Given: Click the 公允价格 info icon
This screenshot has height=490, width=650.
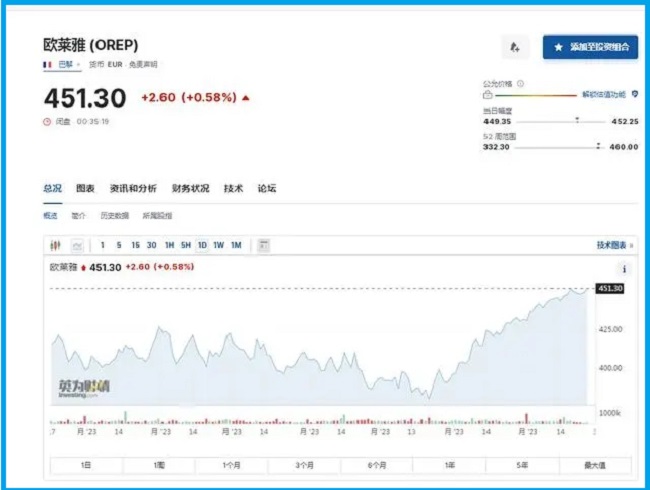Looking at the screenshot, I should pyautogui.click(x=520, y=84).
